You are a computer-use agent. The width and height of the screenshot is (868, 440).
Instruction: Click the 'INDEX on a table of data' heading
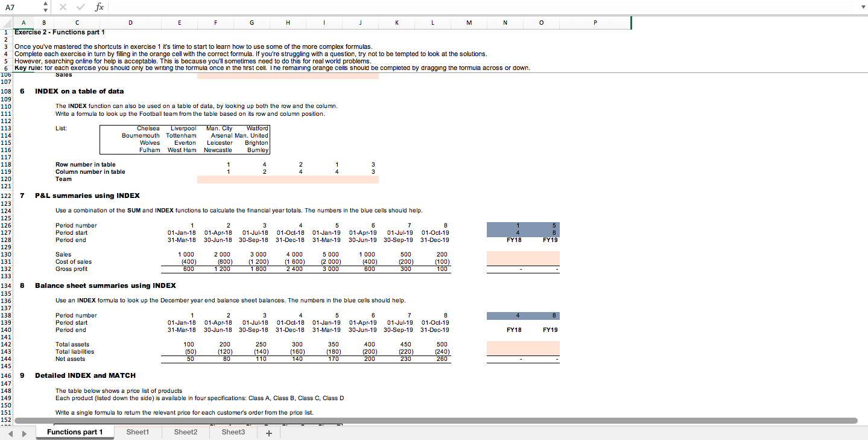[x=80, y=91]
